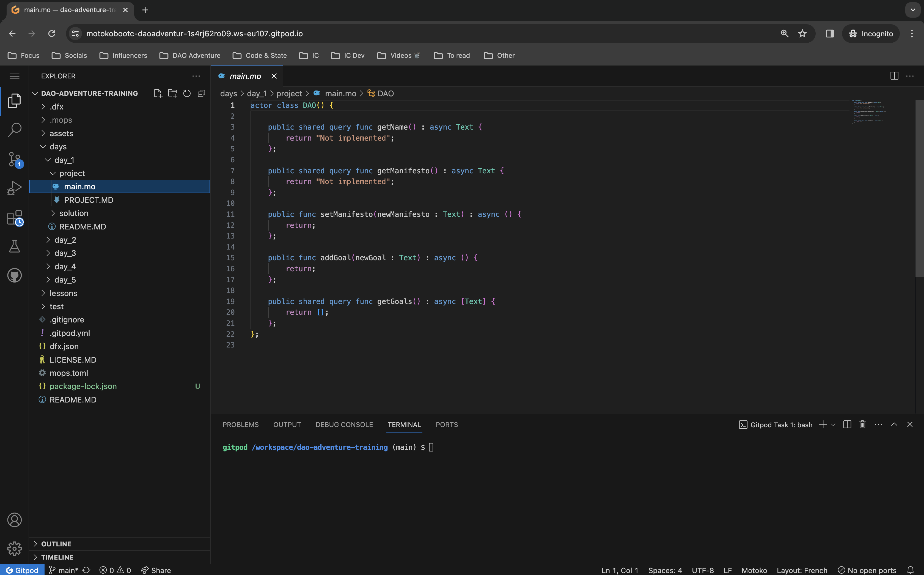
Task: Open the Testing flask view
Action: coord(15,246)
